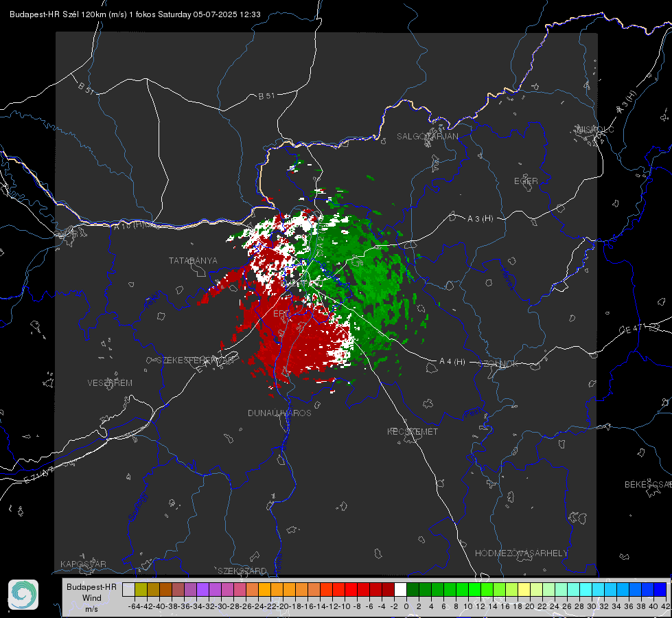
Task: Pick the gray swatch left of -64
Action: [128, 589]
